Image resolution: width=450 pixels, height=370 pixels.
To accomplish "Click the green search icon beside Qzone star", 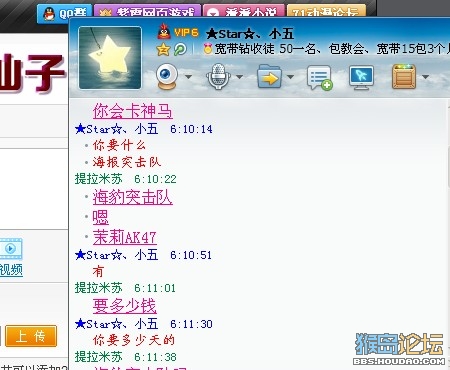I will pos(180,50).
